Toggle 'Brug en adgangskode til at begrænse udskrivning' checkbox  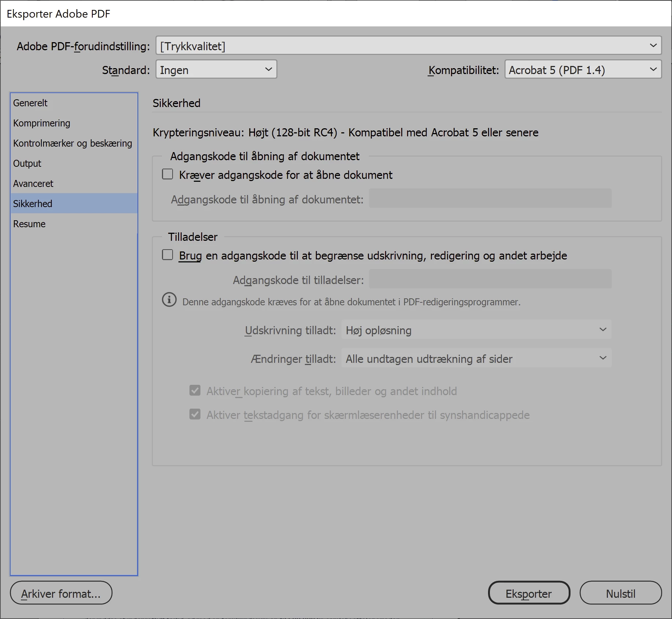click(167, 255)
